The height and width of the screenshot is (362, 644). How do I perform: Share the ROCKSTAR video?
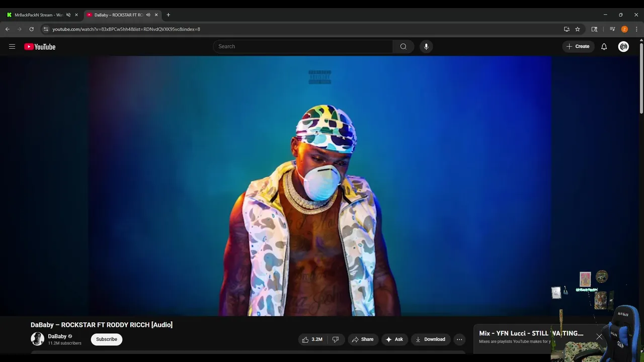tap(362, 339)
